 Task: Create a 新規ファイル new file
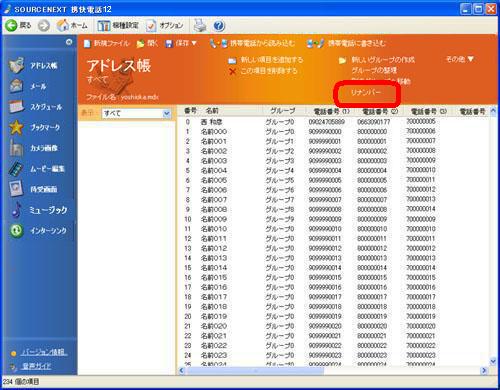point(106,43)
